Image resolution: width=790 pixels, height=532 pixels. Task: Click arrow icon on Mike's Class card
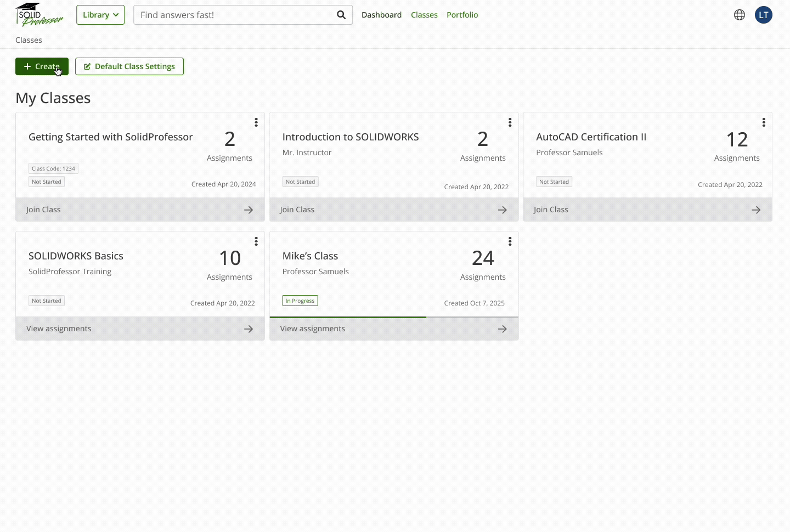click(x=503, y=329)
